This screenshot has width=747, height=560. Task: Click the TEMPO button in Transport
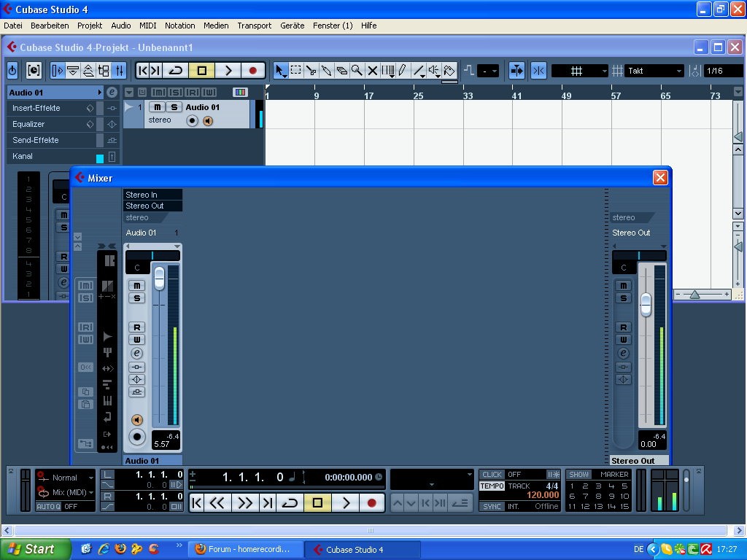[492, 486]
